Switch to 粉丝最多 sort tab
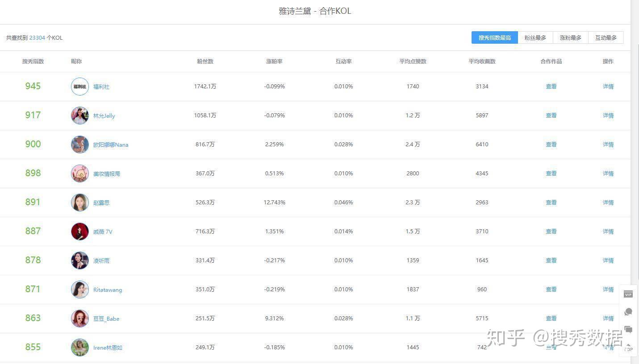Viewport: 639px width, 364px height. 535,38
